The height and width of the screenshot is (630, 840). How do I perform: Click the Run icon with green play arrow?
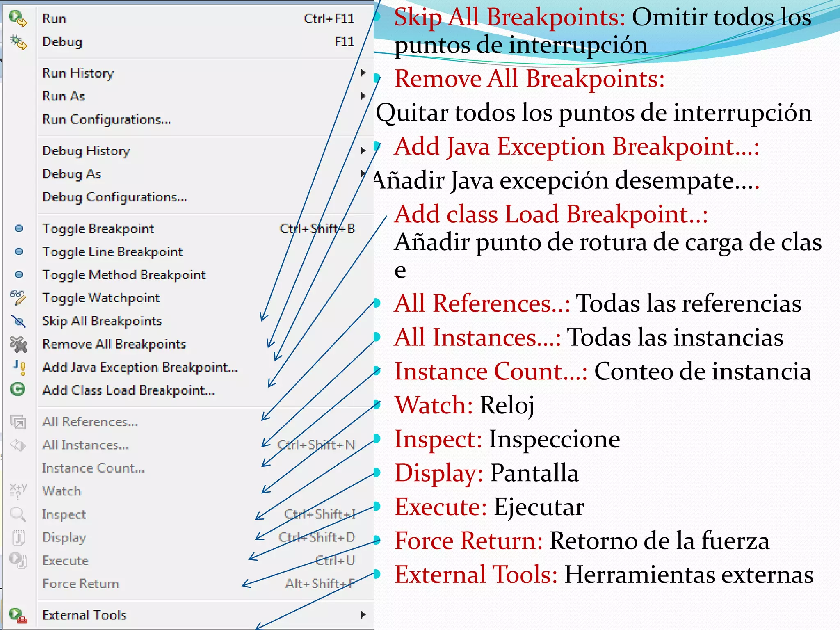pos(18,18)
